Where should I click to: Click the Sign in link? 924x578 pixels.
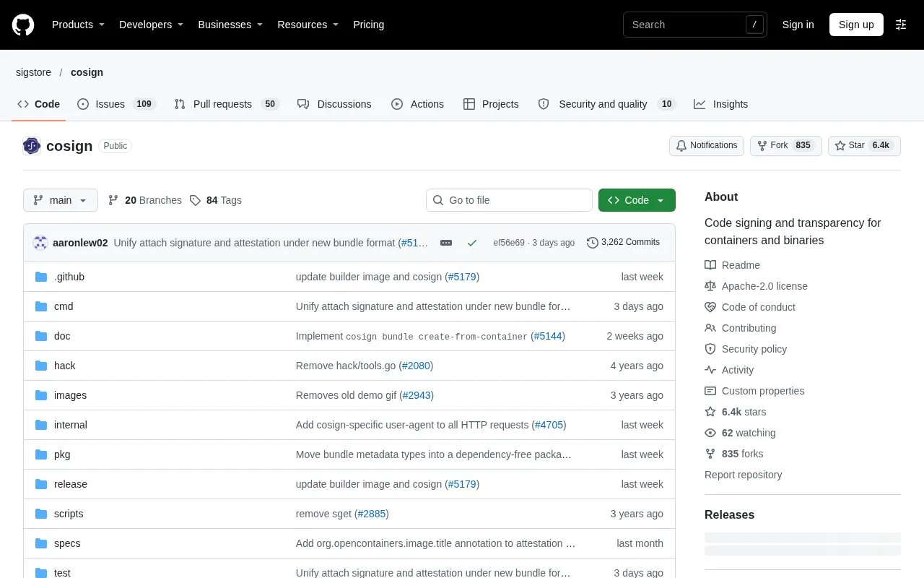point(798,25)
